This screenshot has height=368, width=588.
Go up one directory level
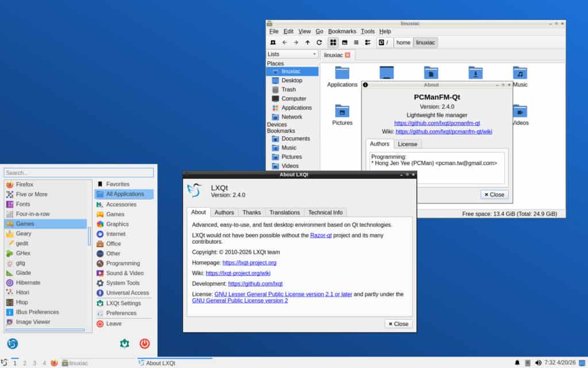308,42
